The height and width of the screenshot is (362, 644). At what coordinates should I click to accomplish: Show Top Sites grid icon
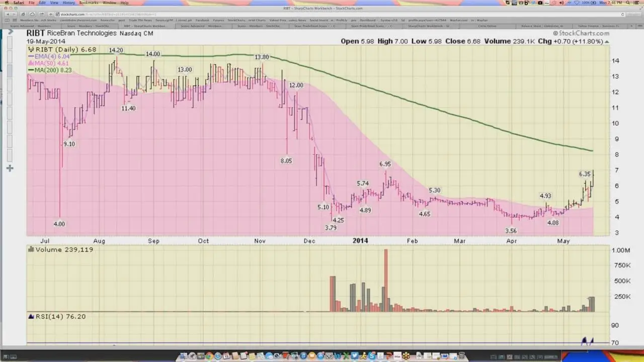(15, 20)
